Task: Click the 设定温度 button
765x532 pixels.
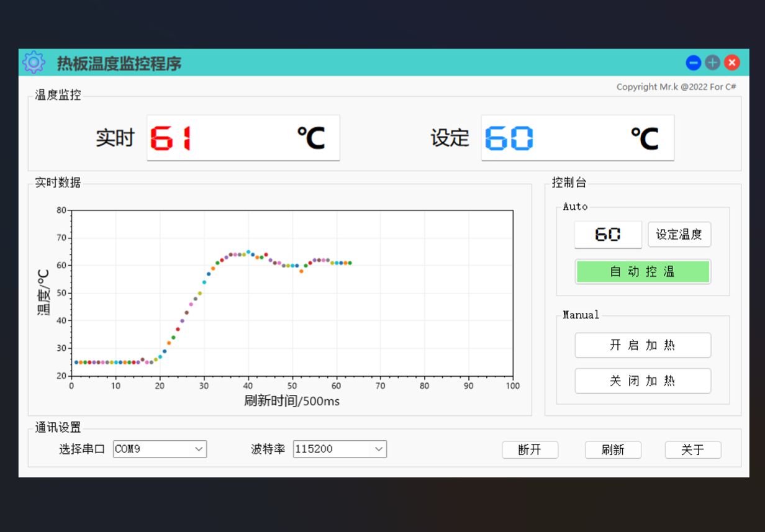Action: [679, 235]
